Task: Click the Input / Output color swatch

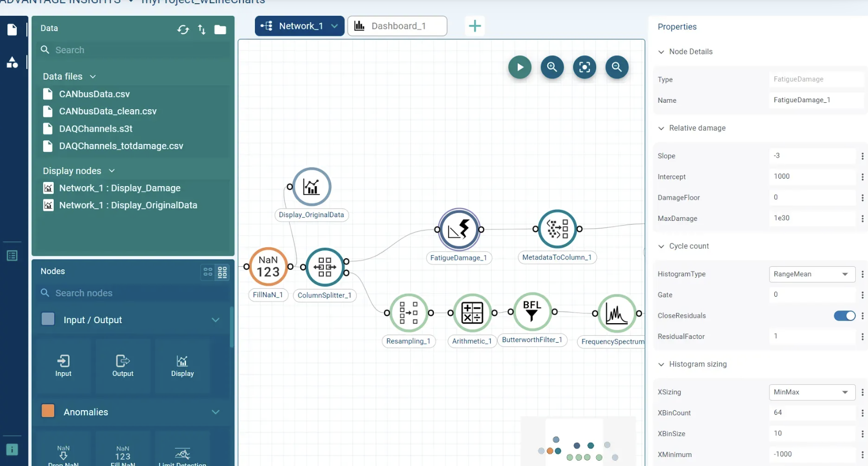Action: (48, 319)
